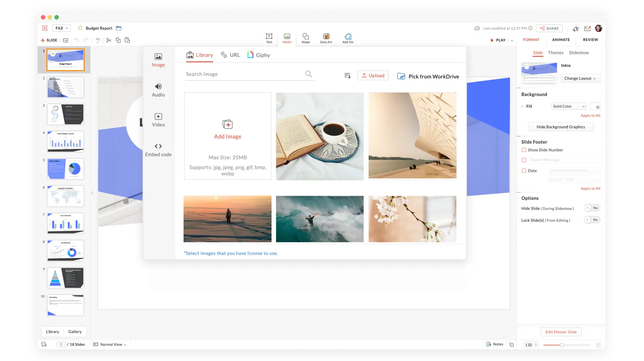Screen dimensions: 644x361
Task: Click the Upload button
Action: pos(373,76)
